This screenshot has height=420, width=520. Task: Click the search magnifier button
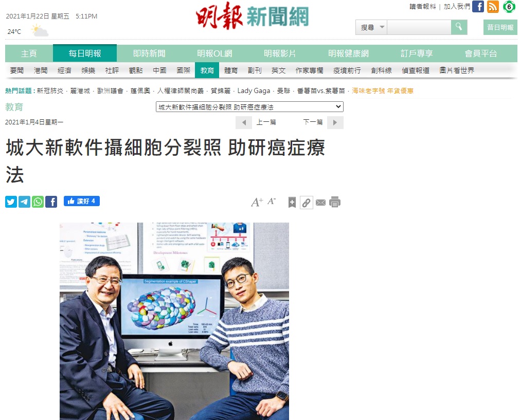(x=459, y=27)
